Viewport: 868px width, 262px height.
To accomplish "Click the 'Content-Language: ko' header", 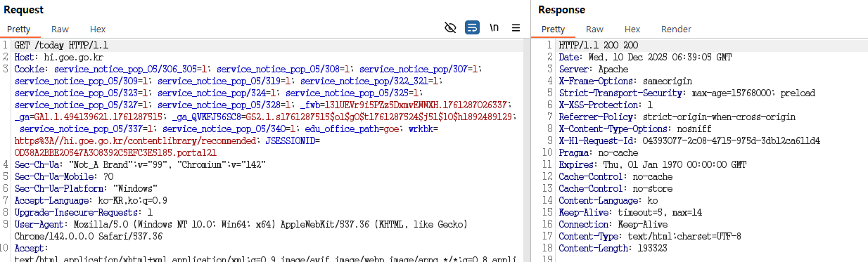I will [x=608, y=201].
